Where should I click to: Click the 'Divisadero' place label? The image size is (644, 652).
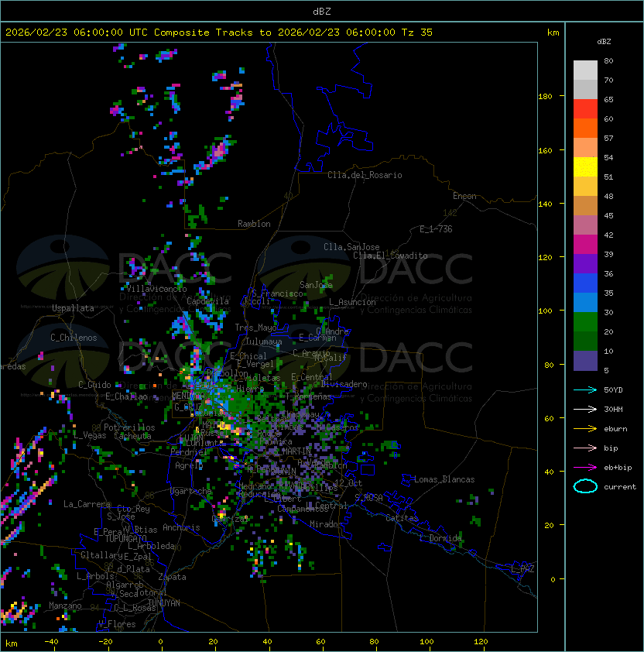[x=344, y=384]
